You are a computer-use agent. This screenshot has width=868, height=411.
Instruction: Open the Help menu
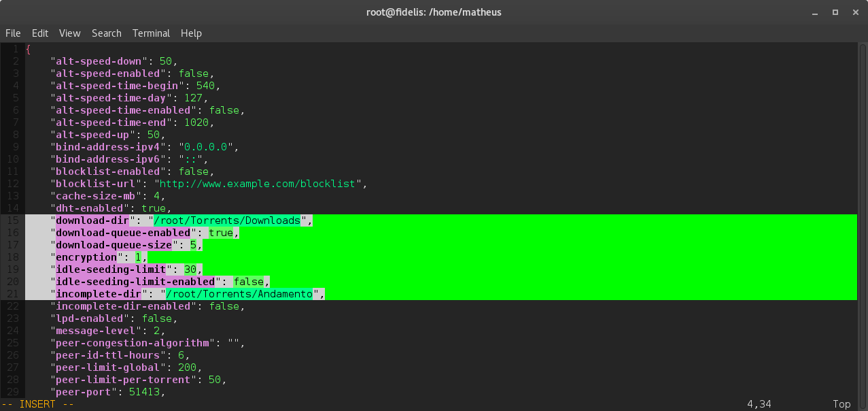click(x=191, y=33)
